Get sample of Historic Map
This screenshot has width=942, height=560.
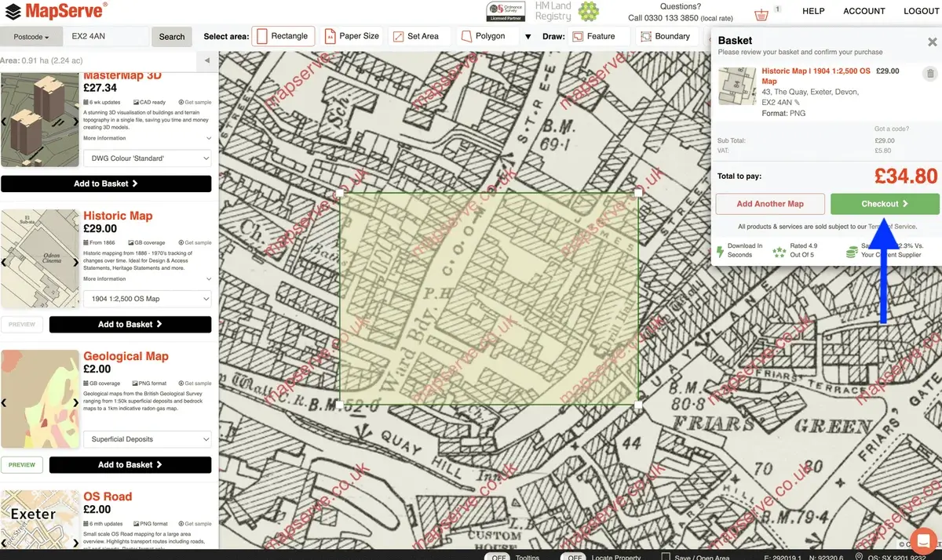coord(194,242)
